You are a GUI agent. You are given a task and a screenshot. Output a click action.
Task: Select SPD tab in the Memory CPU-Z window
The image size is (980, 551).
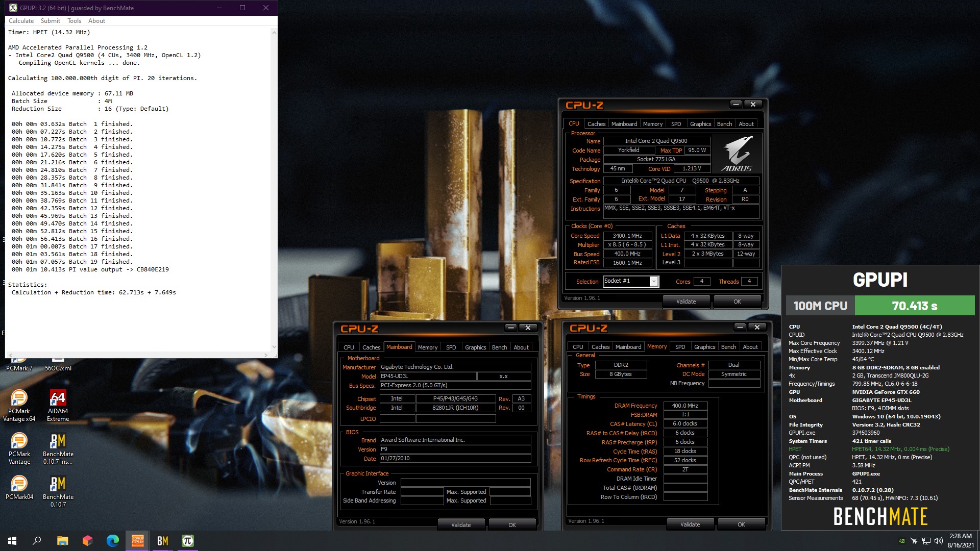[x=680, y=347]
